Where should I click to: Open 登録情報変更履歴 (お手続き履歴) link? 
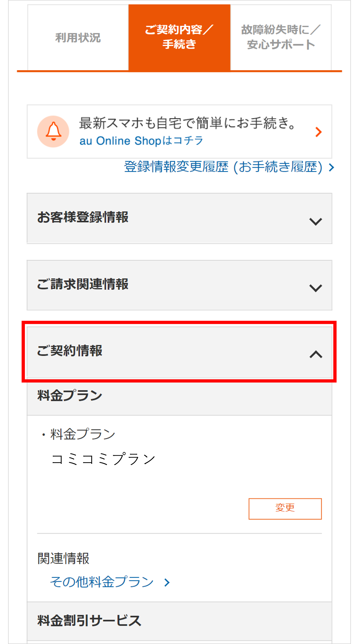[223, 167]
